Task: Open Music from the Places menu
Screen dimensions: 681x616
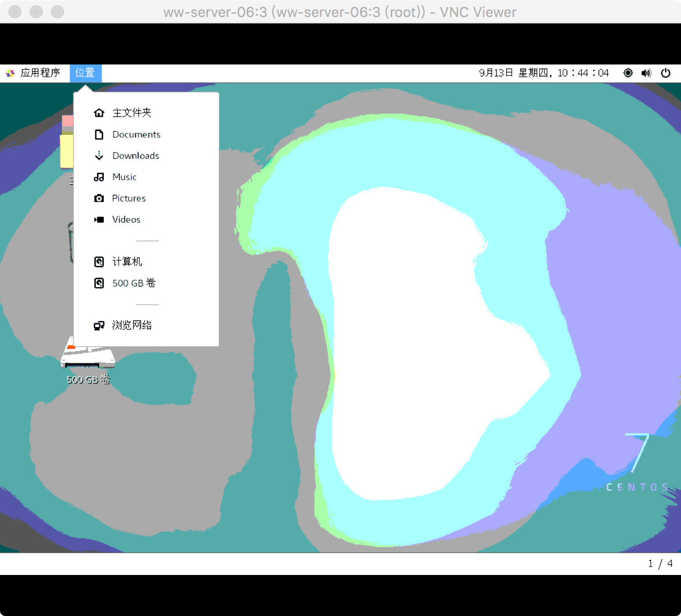Action: (146, 177)
